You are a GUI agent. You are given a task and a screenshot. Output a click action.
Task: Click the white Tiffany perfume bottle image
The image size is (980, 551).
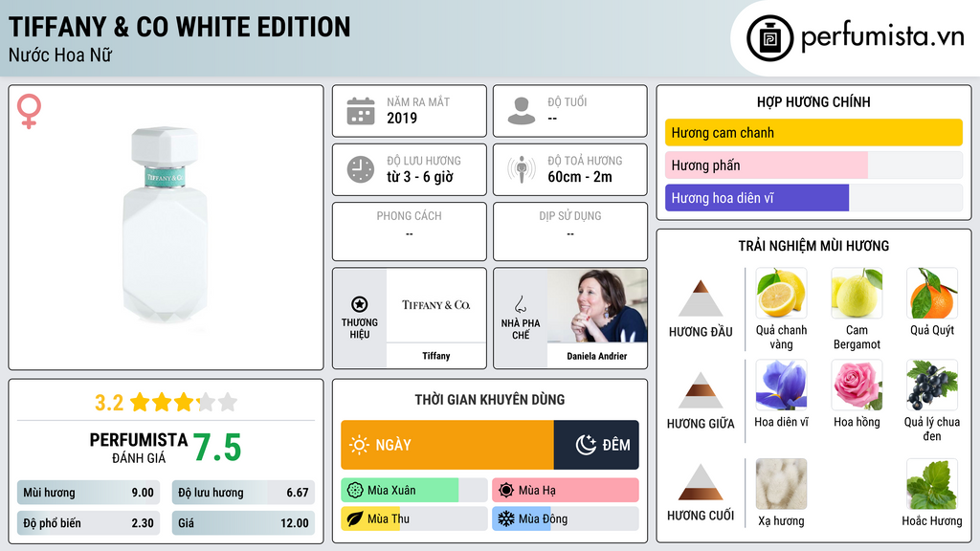166,225
